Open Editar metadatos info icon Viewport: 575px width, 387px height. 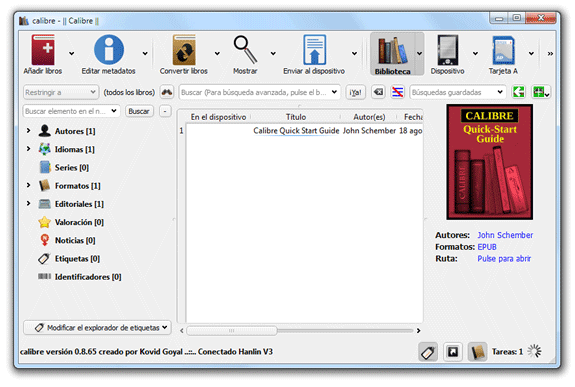109,50
